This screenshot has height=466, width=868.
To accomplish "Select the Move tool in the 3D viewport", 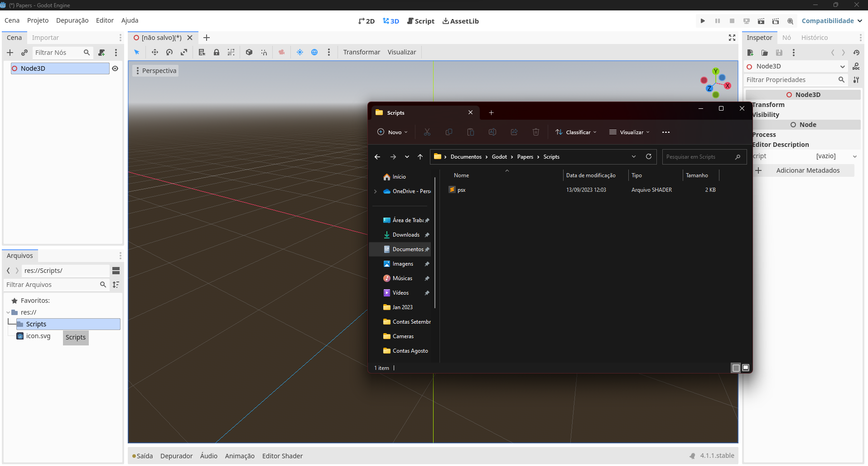I will pyautogui.click(x=155, y=52).
